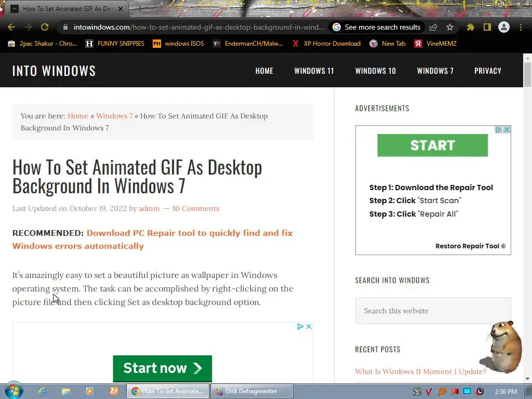Click the padlock site info icon
Screen dimensions: 532x399
point(65,27)
